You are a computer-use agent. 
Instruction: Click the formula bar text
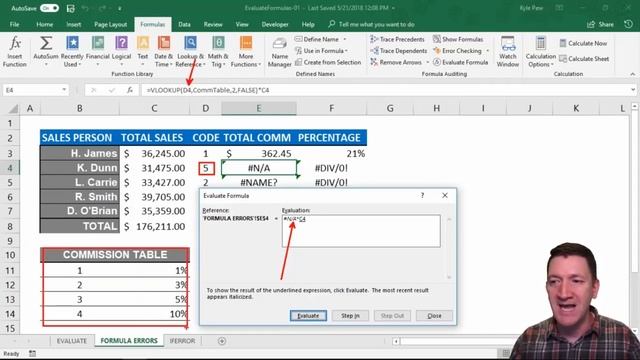pyautogui.click(x=208, y=90)
